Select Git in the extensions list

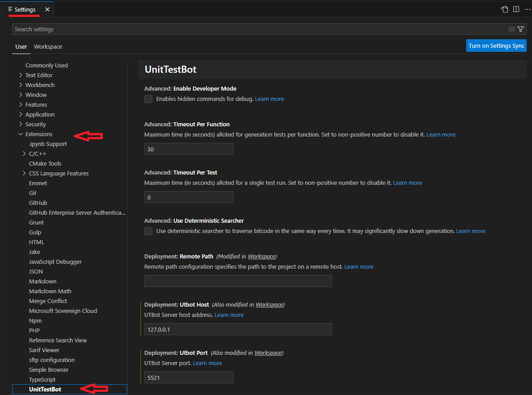(33, 193)
